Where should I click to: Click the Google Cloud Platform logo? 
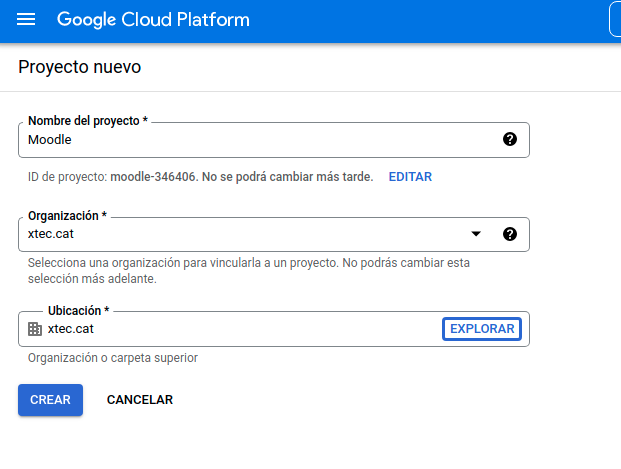153,19
